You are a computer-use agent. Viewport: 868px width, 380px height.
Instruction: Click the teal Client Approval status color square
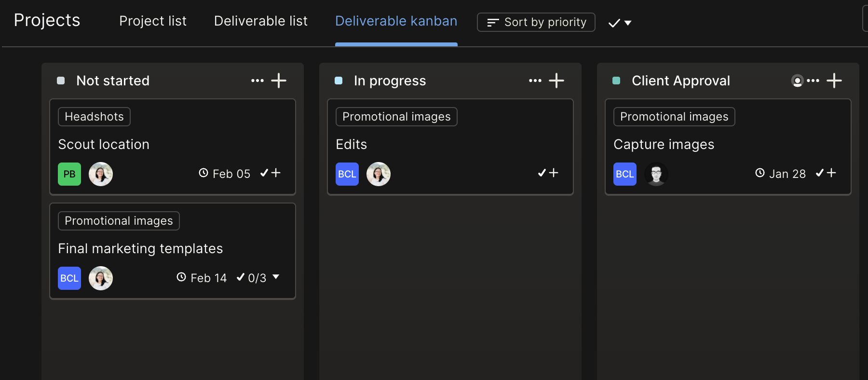pyautogui.click(x=616, y=81)
